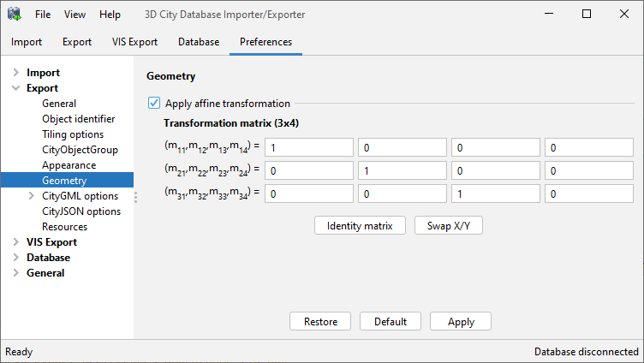The image size is (644, 363).
Task: Select the Preferences tab
Action: [265, 42]
